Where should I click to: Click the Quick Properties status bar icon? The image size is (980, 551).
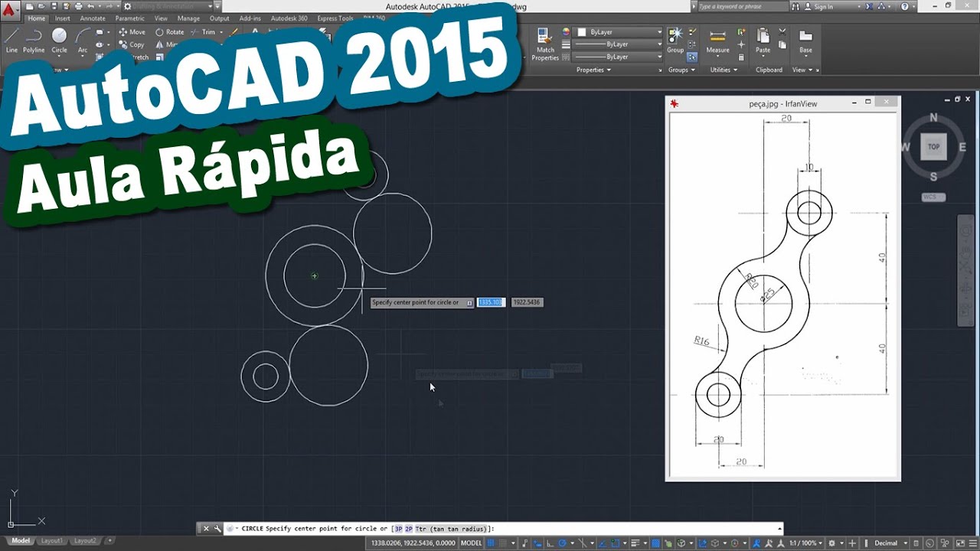pos(916,543)
